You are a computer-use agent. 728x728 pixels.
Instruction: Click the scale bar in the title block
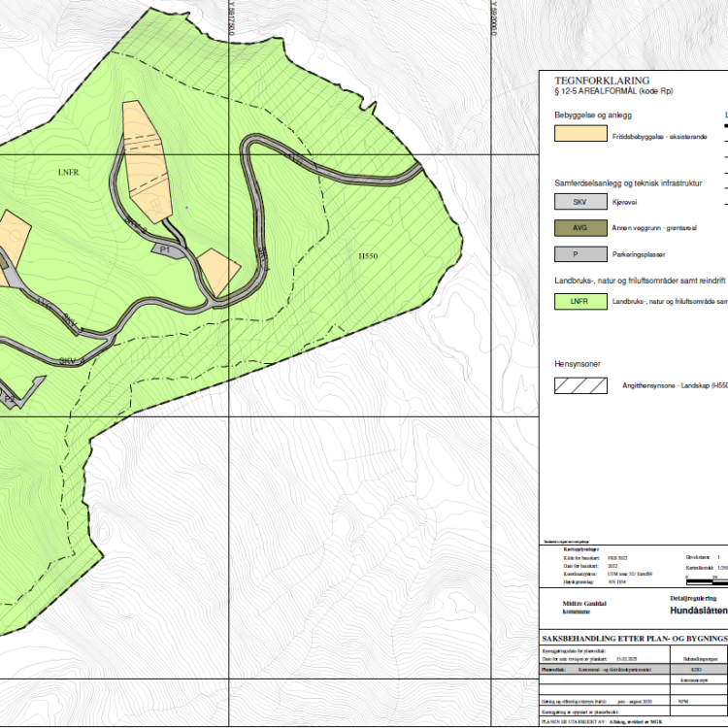(707, 581)
